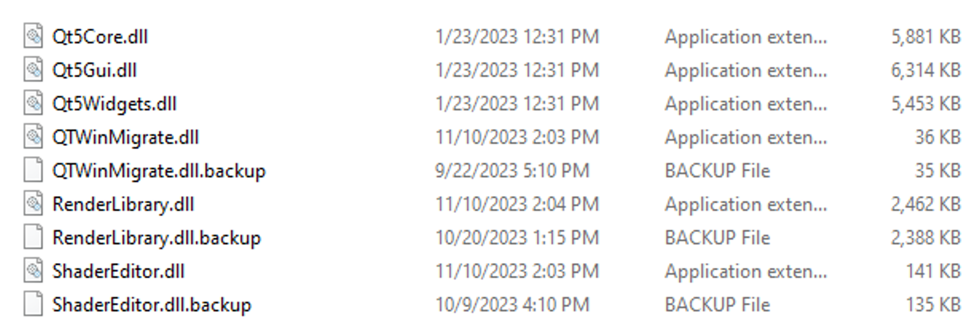Click the 10/20/2023 1:15 PM date entry

[x=517, y=238]
